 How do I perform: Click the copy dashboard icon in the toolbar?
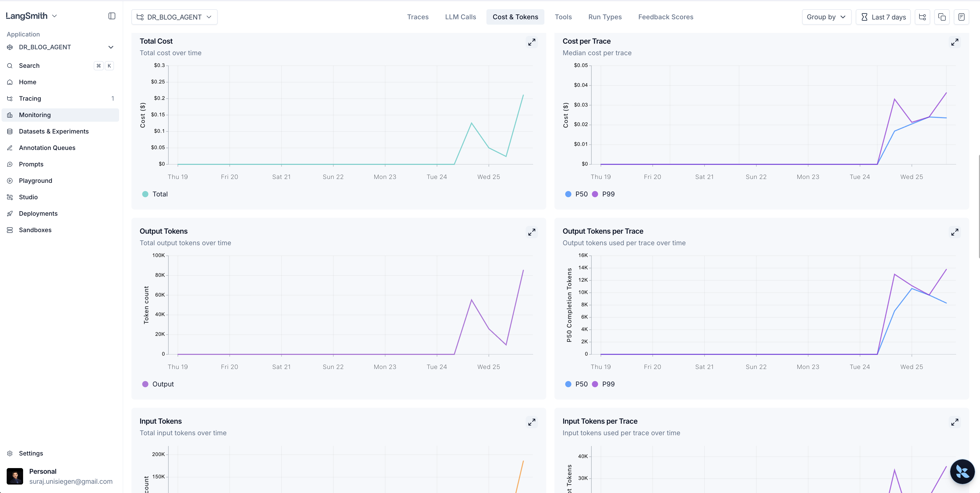pyautogui.click(x=942, y=17)
